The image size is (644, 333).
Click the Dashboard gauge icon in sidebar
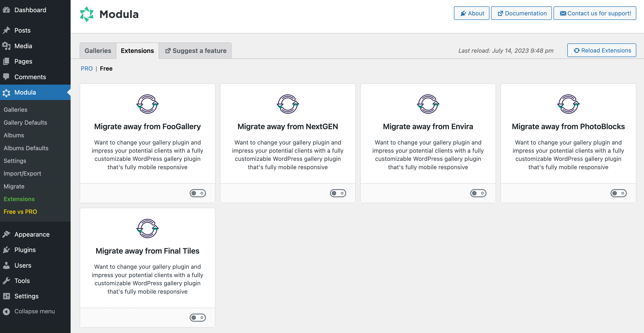pos(7,10)
